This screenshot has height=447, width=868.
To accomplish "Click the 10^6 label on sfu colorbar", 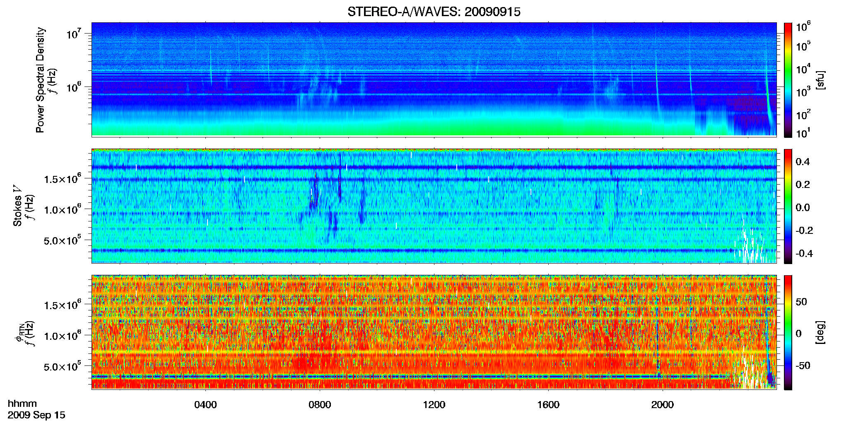I will tap(803, 27).
